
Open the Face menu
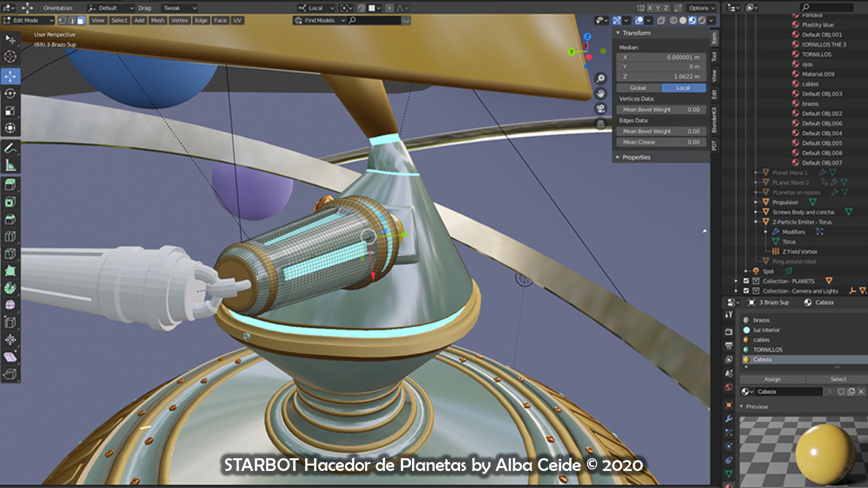click(220, 20)
